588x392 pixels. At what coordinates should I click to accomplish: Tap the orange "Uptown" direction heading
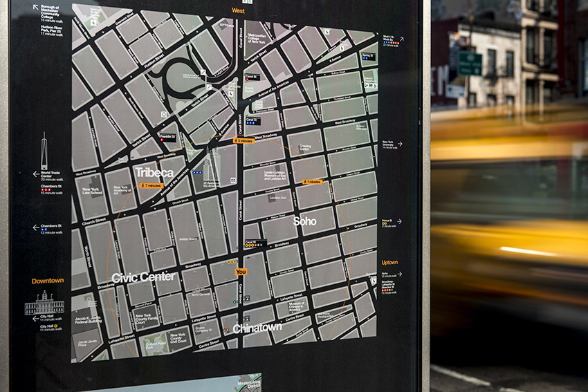coord(389,262)
